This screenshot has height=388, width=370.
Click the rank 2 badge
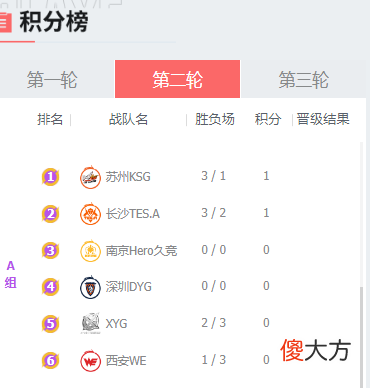(50, 214)
